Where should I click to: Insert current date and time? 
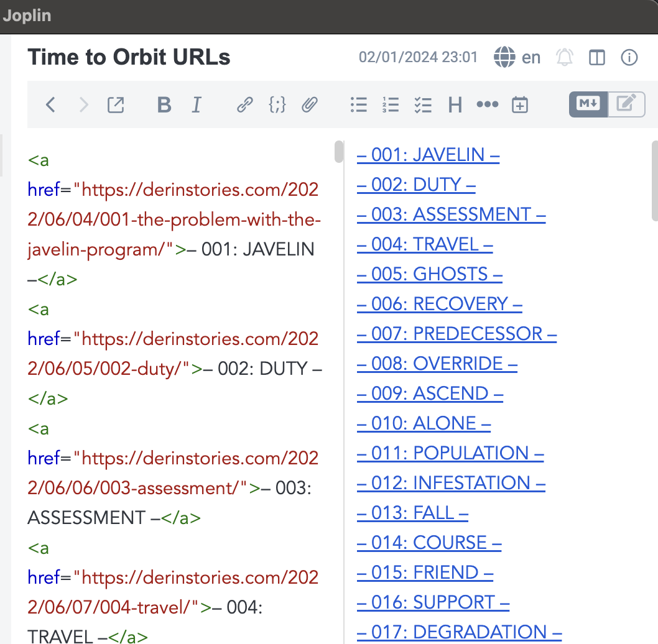coord(520,104)
